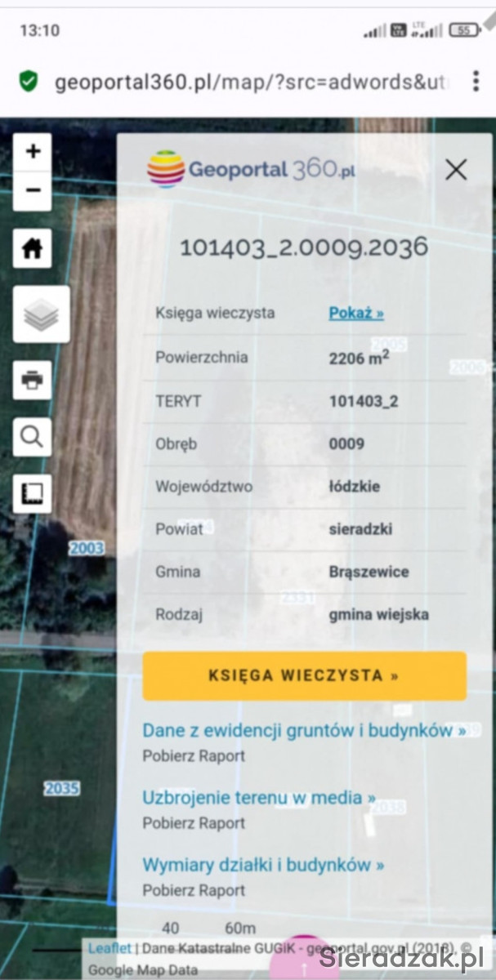The width and height of the screenshot is (496, 980).
Task: Zoom out of the map
Action: 33,191
